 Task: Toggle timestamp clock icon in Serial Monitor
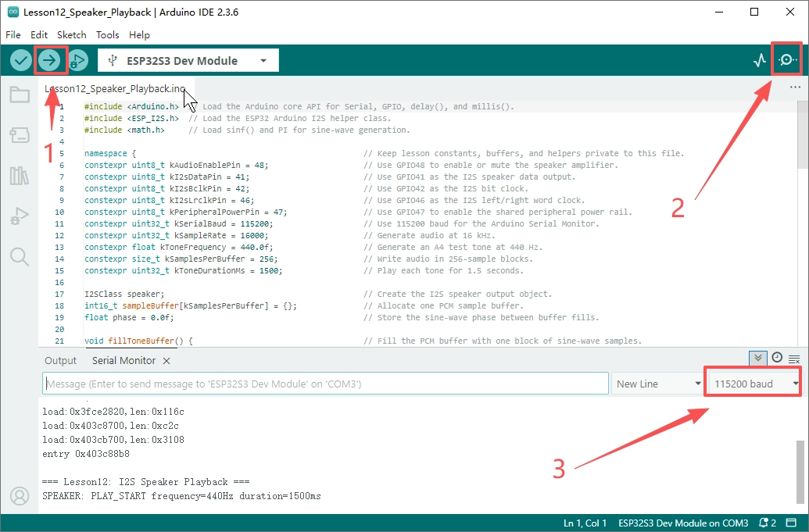point(777,358)
